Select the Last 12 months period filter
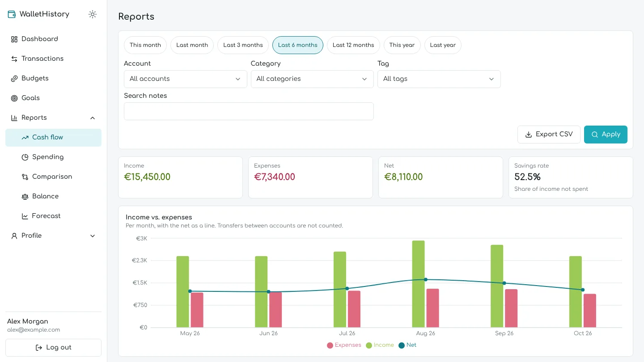 coord(353,45)
